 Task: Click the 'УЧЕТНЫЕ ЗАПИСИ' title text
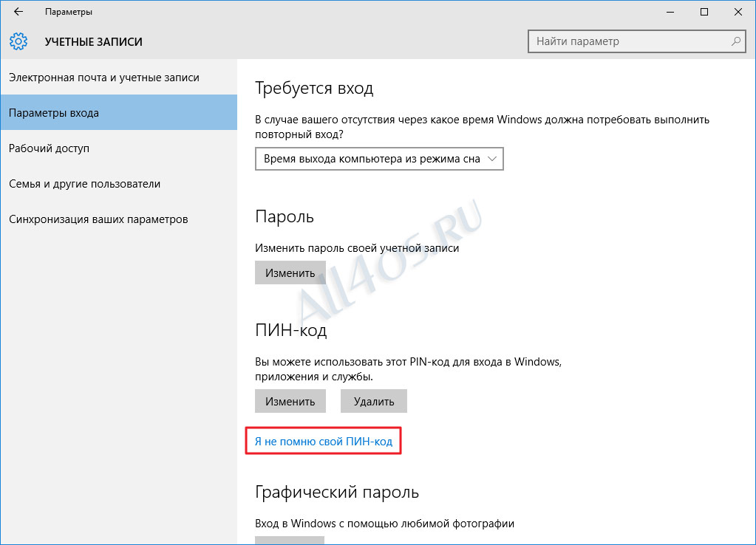(x=94, y=42)
